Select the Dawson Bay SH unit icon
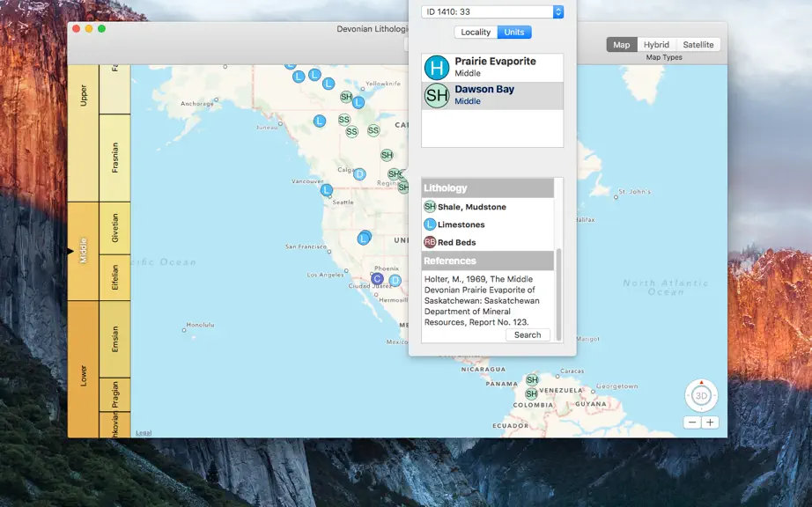The height and width of the screenshot is (507, 812). [437, 96]
